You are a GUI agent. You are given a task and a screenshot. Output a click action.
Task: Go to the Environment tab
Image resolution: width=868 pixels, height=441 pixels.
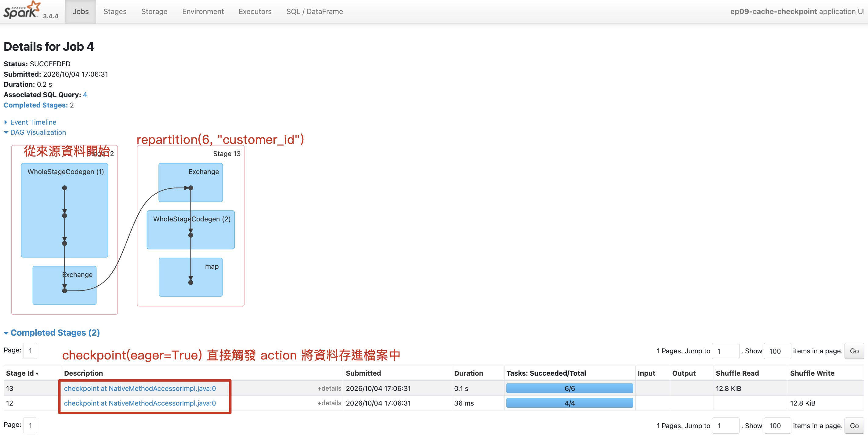pyautogui.click(x=203, y=12)
